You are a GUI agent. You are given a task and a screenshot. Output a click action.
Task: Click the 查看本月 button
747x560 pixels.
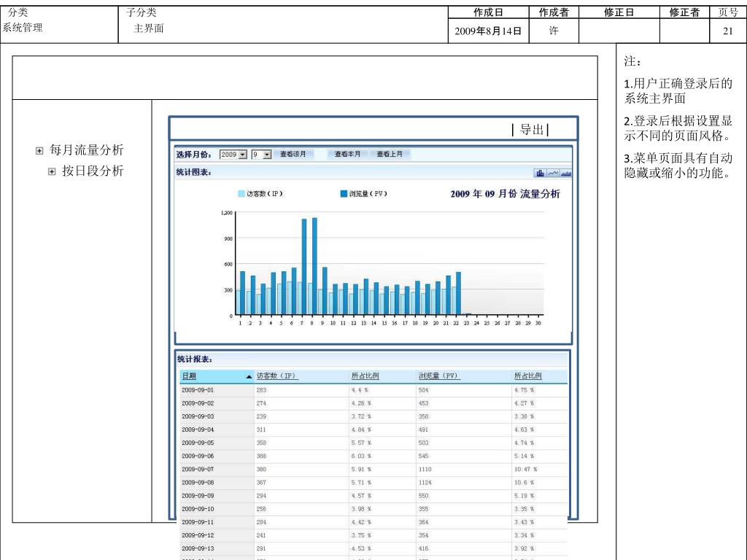click(347, 155)
